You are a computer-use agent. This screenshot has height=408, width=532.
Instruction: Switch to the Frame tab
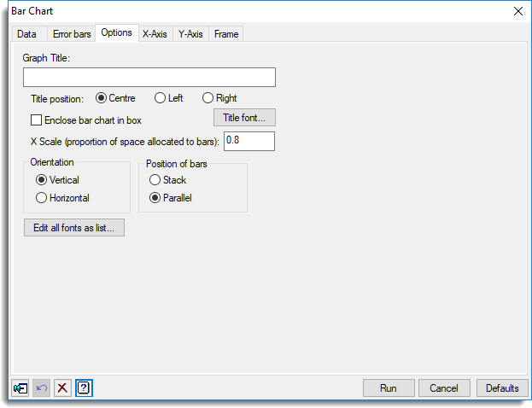coord(226,34)
